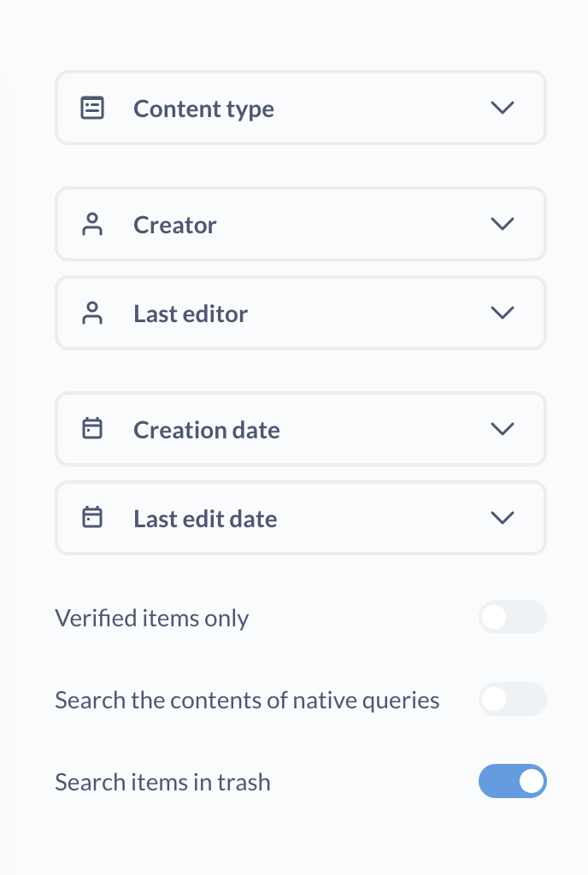The image size is (588, 875).
Task: Click the Content type list icon
Action: pyautogui.click(x=92, y=109)
